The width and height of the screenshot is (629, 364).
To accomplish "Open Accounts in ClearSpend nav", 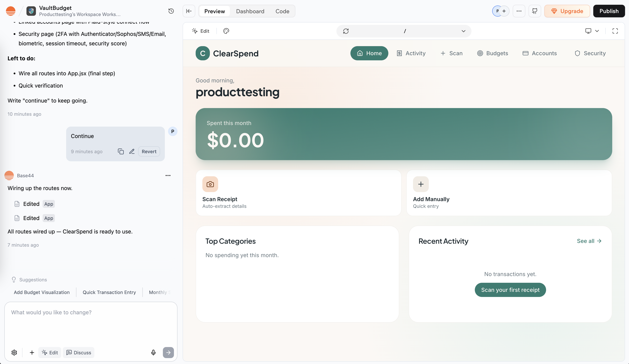I will click(540, 53).
